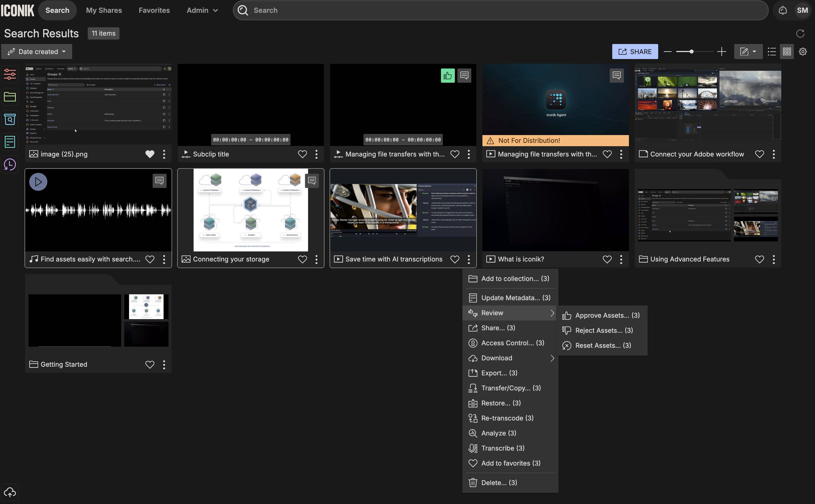Open the history clock sidebar icon
Image resolution: width=815 pixels, height=504 pixels.
coord(10,165)
